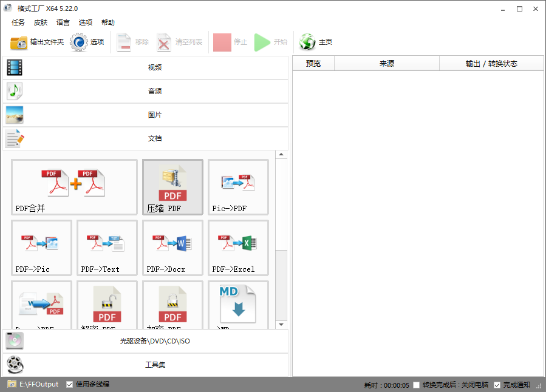Select the 压缩 PDF compress tool
Image resolution: width=546 pixels, height=392 pixels.
click(x=172, y=187)
